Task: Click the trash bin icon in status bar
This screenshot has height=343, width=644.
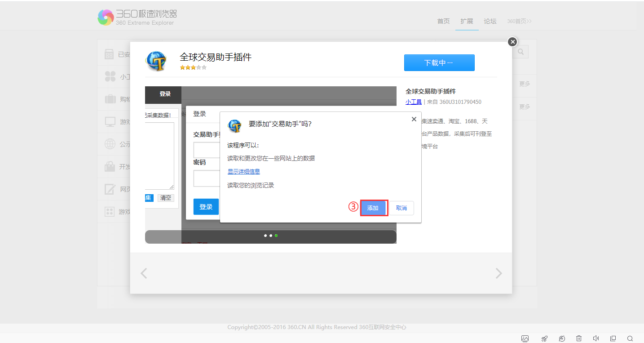Action: 579,339
